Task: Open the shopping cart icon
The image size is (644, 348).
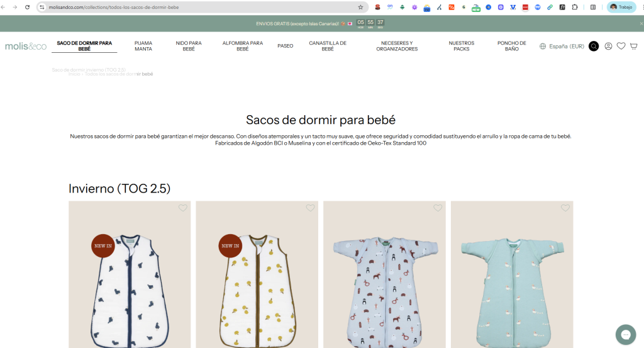Action: click(633, 46)
